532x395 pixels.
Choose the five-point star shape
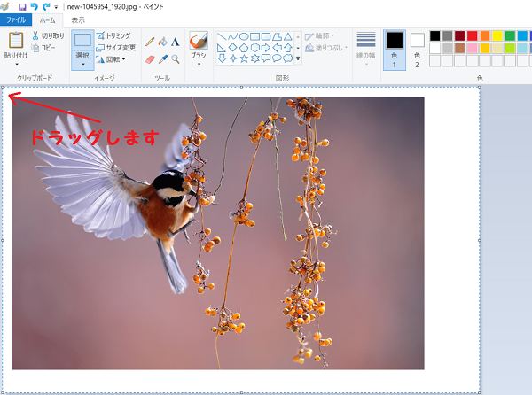point(244,58)
